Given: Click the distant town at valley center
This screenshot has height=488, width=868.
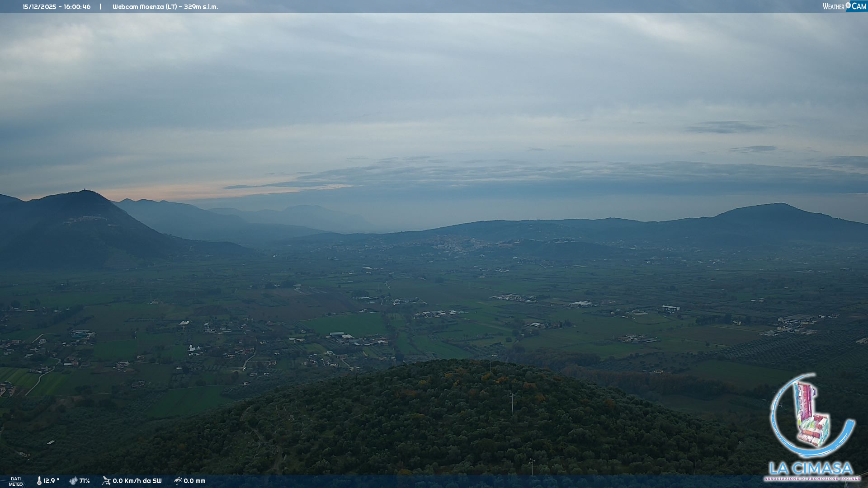Looking at the screenshot, I should (x=457, y=244).
